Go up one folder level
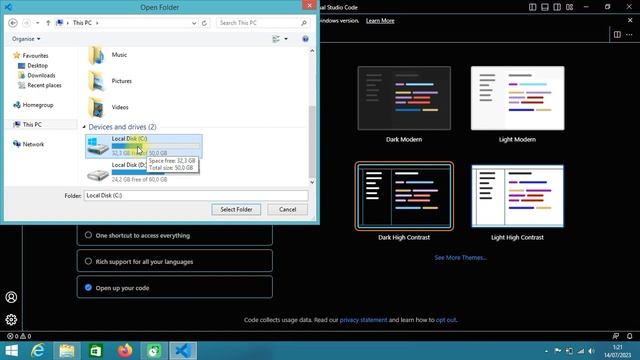640x360 pixels. 48,23
